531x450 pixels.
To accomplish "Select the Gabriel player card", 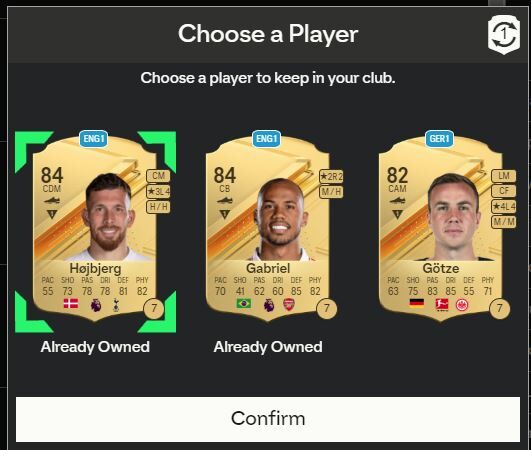I will [x=268, y=229].
